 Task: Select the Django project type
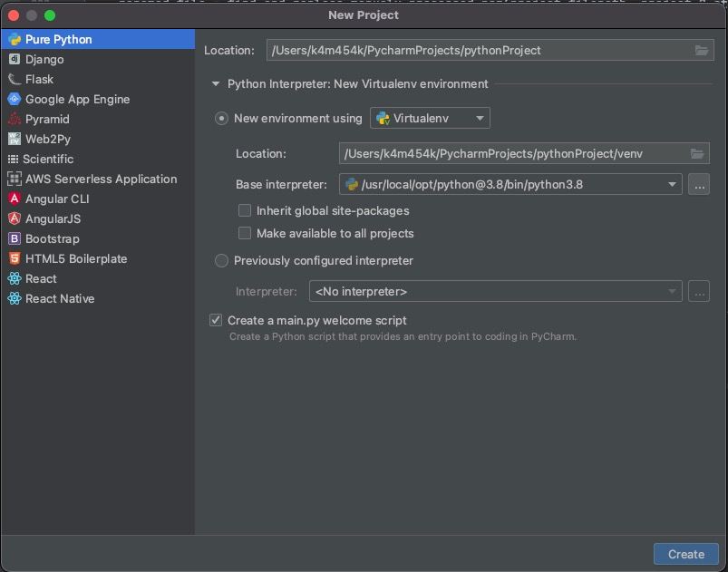point(98,60)
